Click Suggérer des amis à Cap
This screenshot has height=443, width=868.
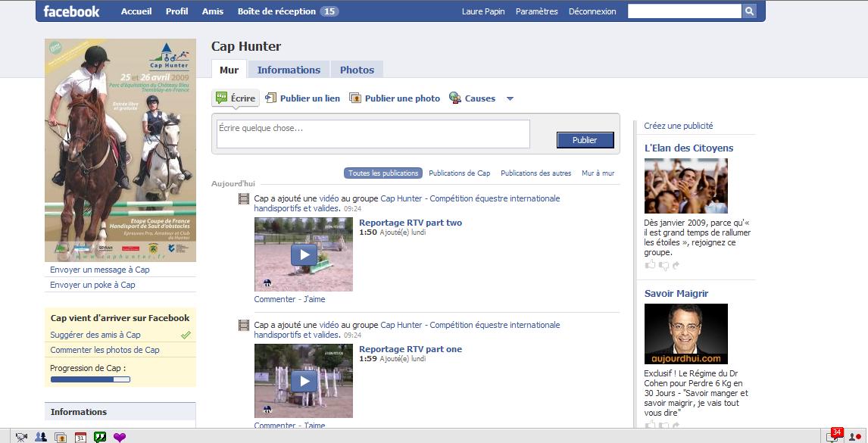[x=95, y=335]
